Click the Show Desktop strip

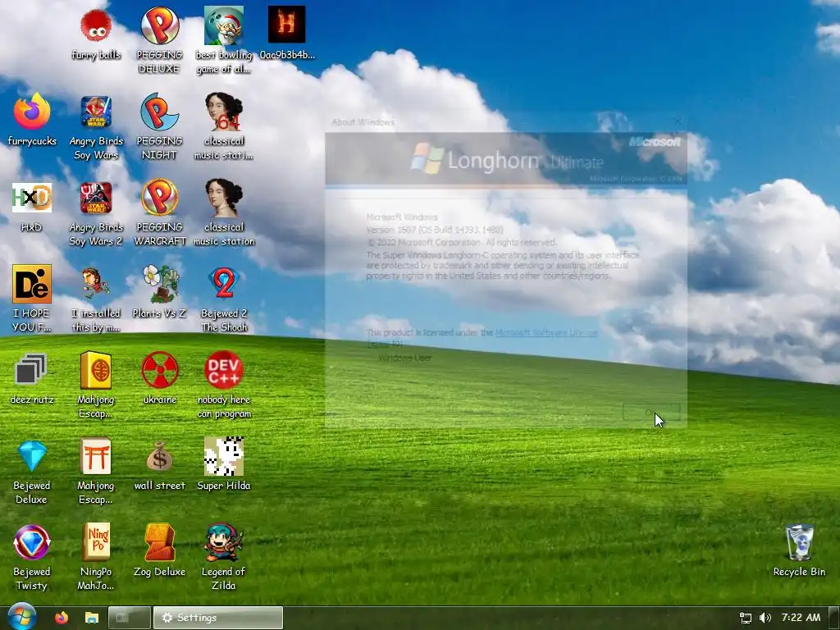834,618
